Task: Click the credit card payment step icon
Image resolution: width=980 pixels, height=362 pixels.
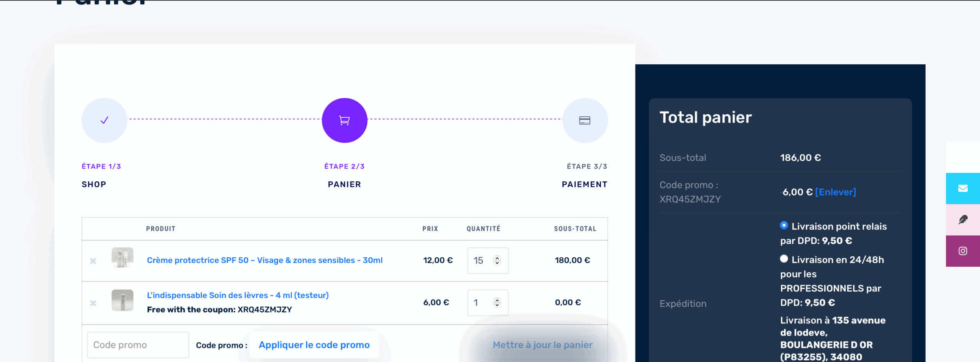Action: (x=585, y=120)
